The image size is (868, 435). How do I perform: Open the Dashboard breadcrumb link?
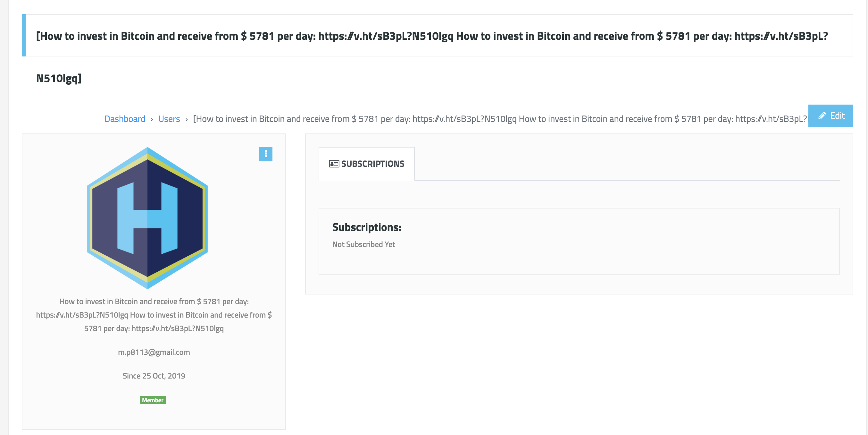[125, 119]
